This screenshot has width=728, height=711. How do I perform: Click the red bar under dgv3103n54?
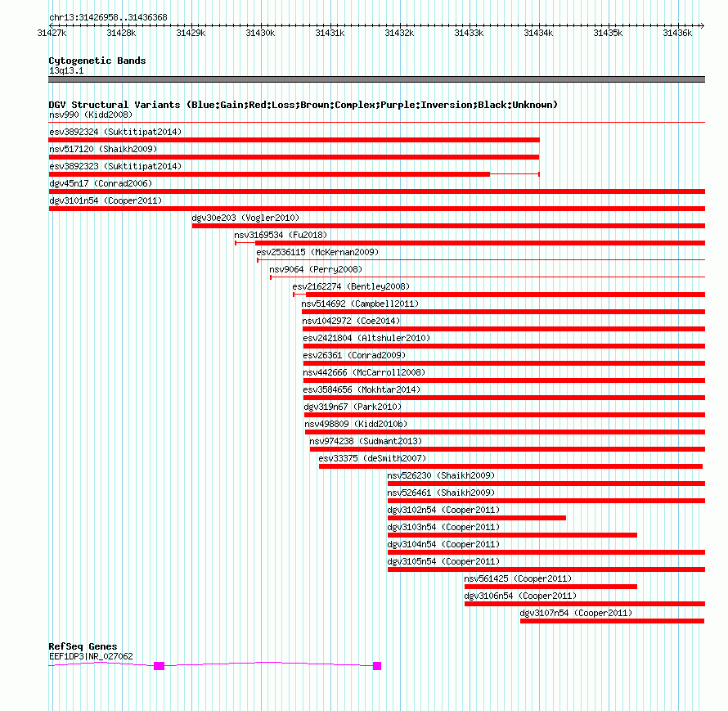pos(512,535)
